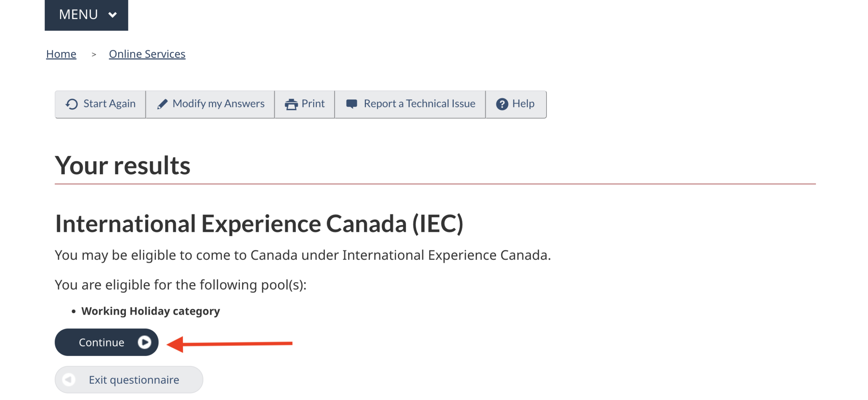Click the chevron arrow inside the MENU button
868x400 pixels.
coord(112,15)
